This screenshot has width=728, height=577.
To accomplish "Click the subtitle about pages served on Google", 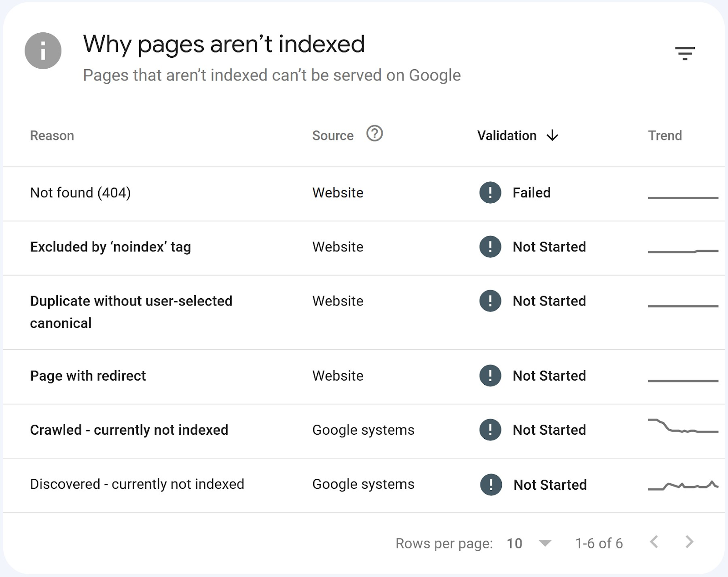I will point(272,75).
